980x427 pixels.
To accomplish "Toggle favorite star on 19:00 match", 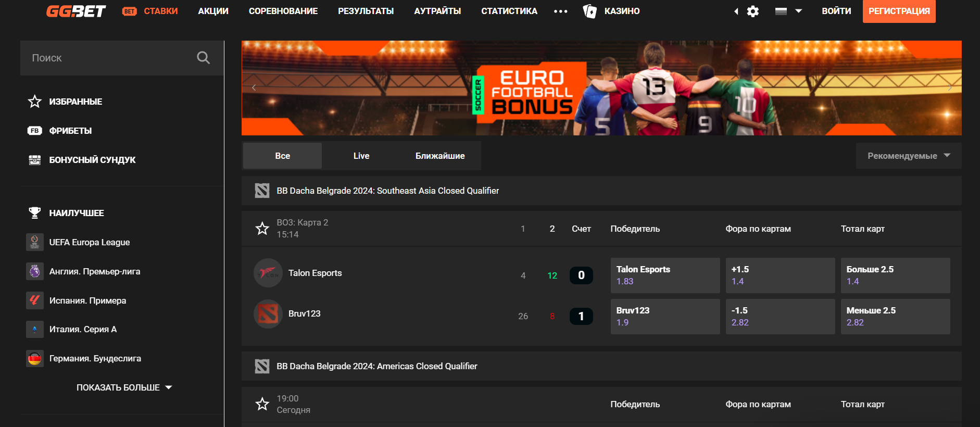I will 262,404.
